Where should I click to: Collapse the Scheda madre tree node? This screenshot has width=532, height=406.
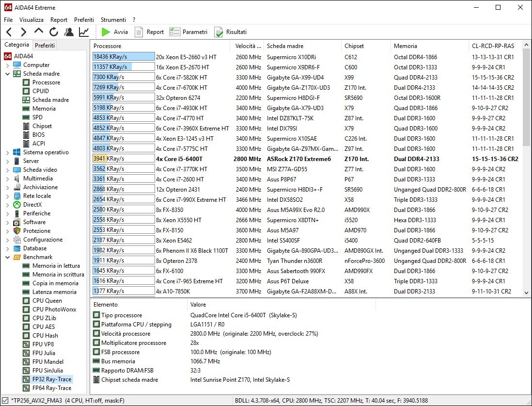(x=8, y=74)
